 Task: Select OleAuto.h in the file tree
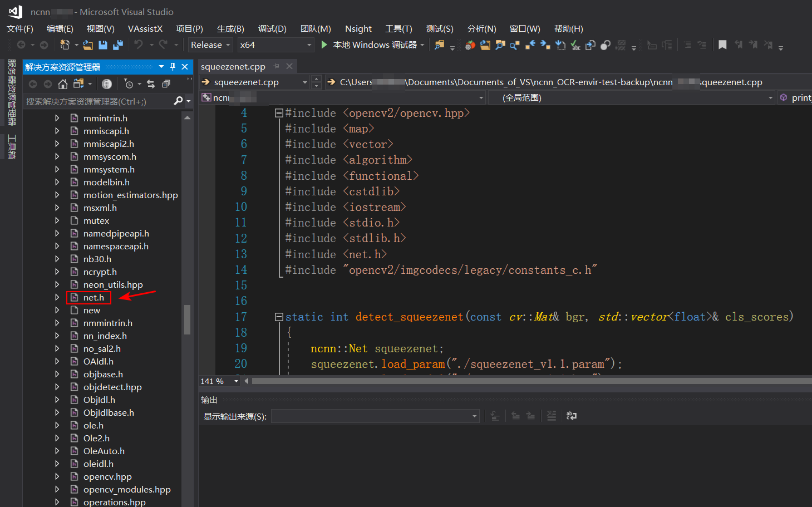point(104,451)
